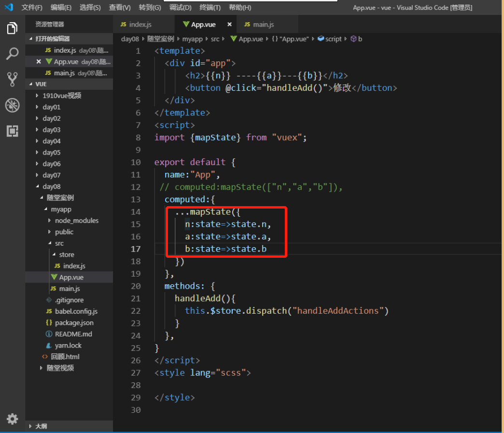
Task: Click line number 17 in the gutter
Action: [x=136, y=249]
